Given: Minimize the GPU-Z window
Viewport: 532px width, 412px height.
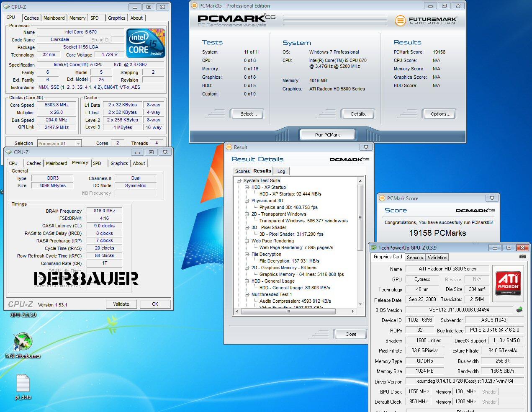Looking at the screenshot, I should [494, 247].
